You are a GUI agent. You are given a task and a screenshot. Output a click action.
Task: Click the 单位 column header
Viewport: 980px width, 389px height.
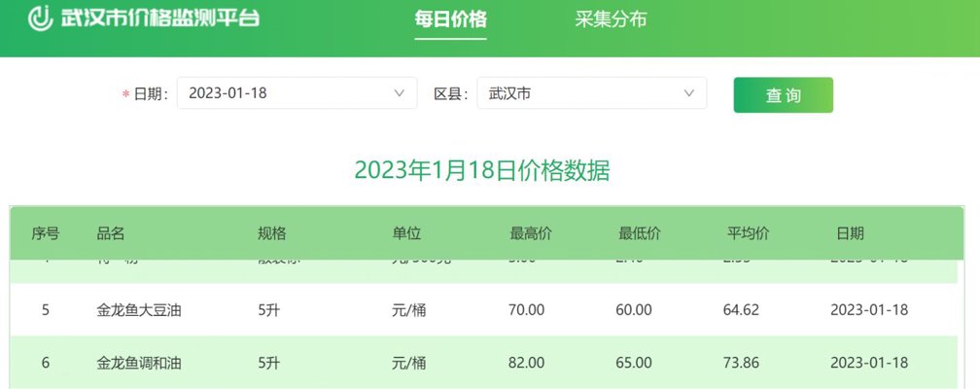(x=406, y=234)
